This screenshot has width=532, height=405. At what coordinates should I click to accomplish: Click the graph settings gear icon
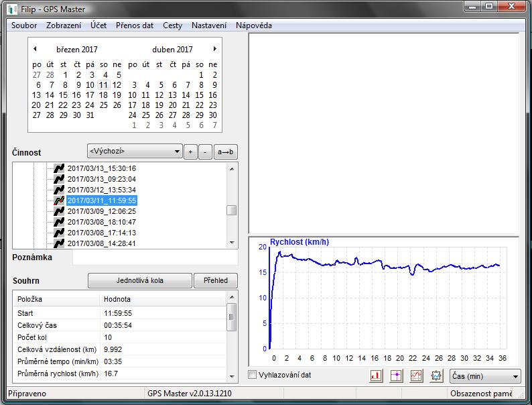436,376
